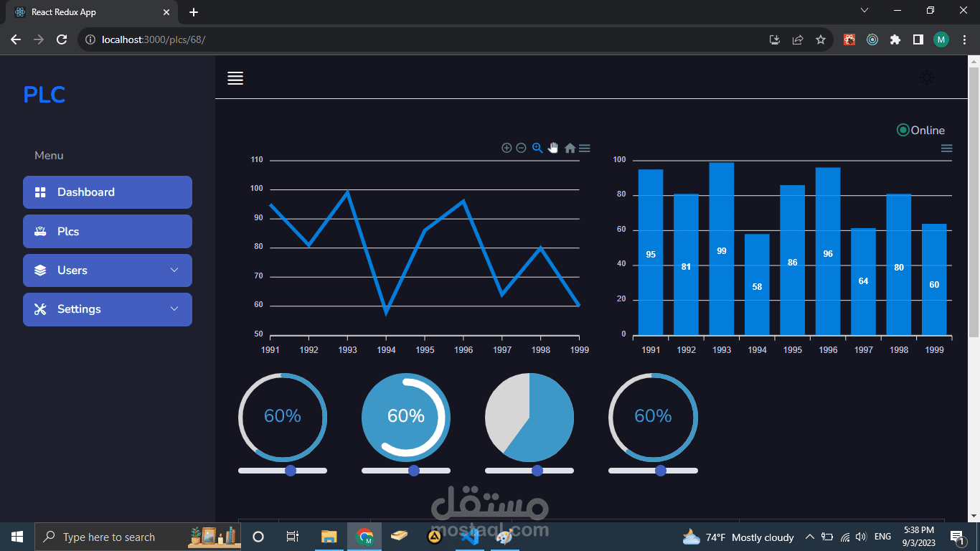980x551 pixels.
Task: Click the slider handle under first gauge
Action: pos(291,471)
